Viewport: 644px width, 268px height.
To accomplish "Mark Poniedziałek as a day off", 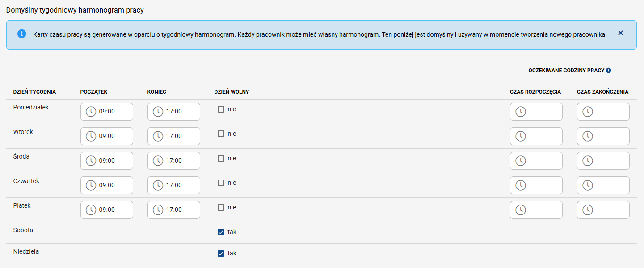I will (221, 109).
